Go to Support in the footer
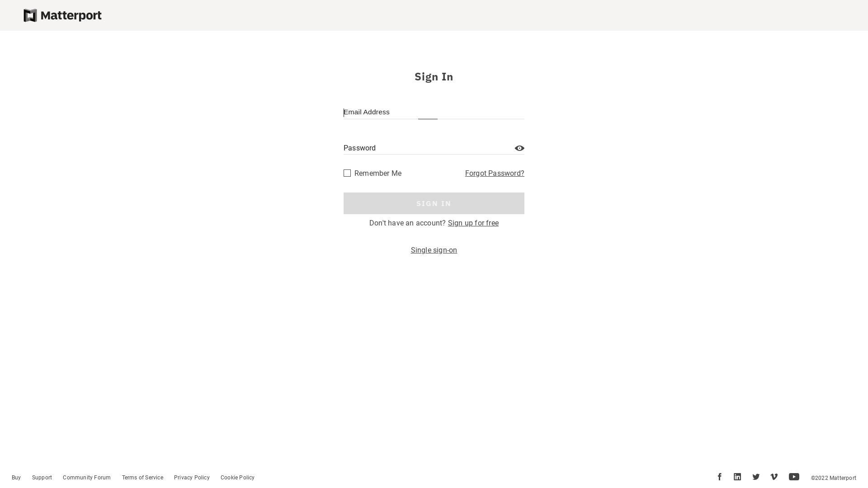This screenshot has width=868, height=488. 42,478
